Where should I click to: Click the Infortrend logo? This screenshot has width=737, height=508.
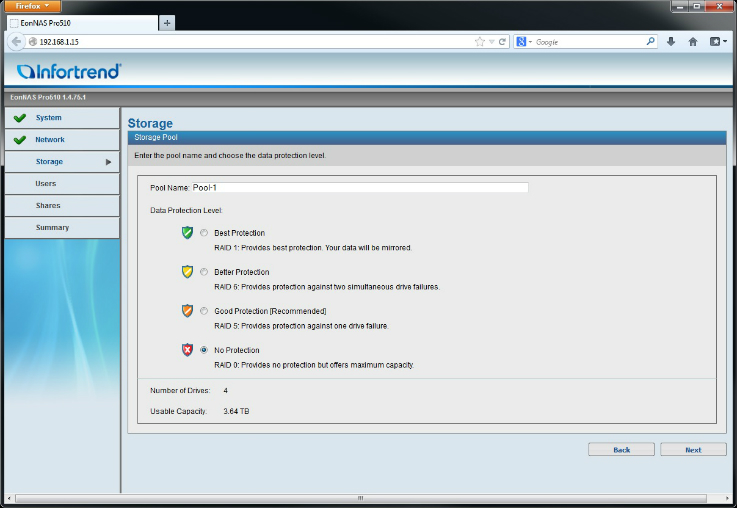click(x=69, y=71)
